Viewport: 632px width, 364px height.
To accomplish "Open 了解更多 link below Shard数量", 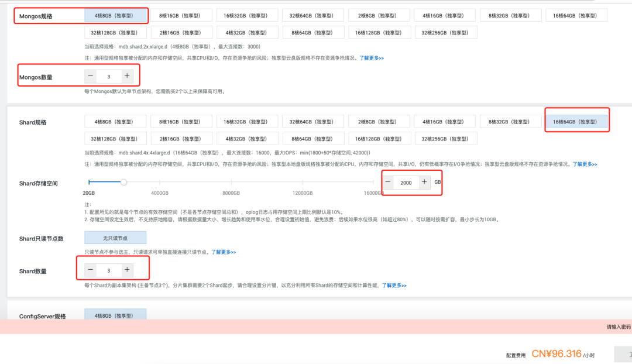I will click(394, 286).
